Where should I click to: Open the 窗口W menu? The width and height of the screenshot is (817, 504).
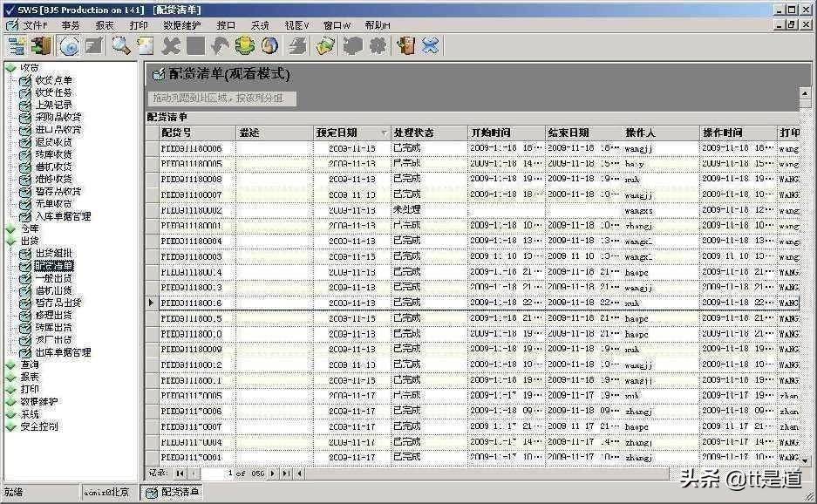point(337,25)
